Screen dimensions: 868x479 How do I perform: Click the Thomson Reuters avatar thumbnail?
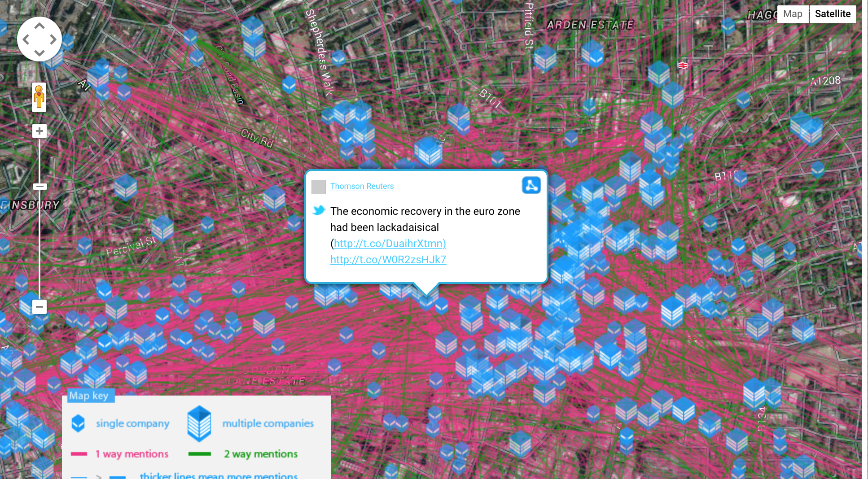coord(319,187)
